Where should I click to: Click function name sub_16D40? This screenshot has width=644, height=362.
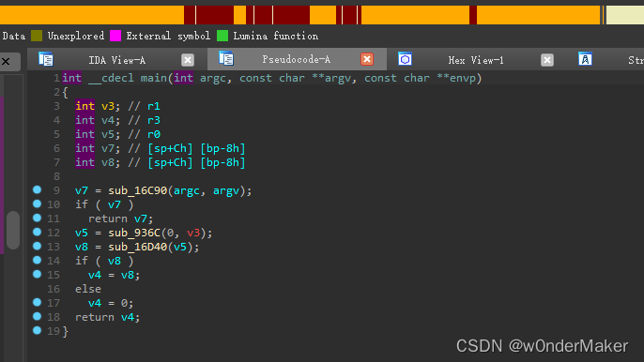click(138, 247)
